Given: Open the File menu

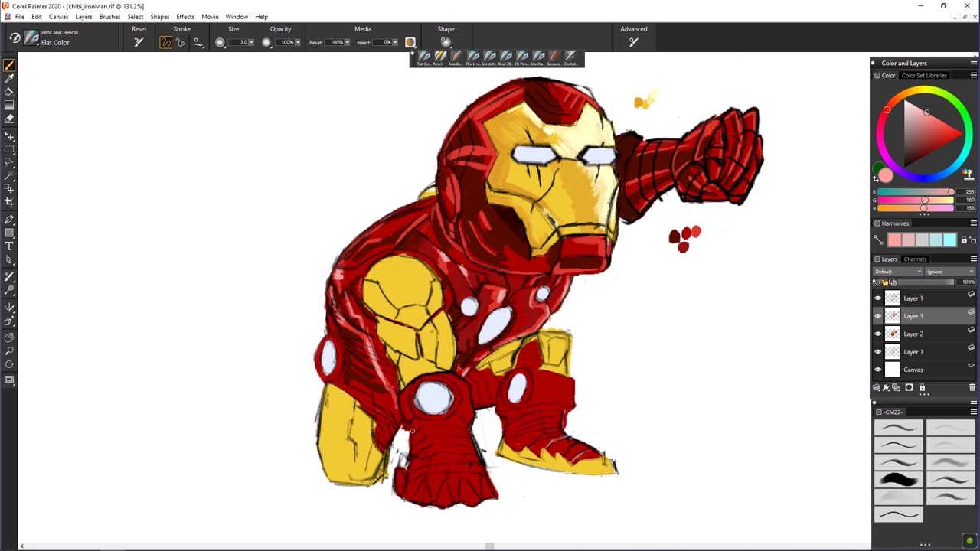Looking at the screenshot, I should [x=20, y=16].
